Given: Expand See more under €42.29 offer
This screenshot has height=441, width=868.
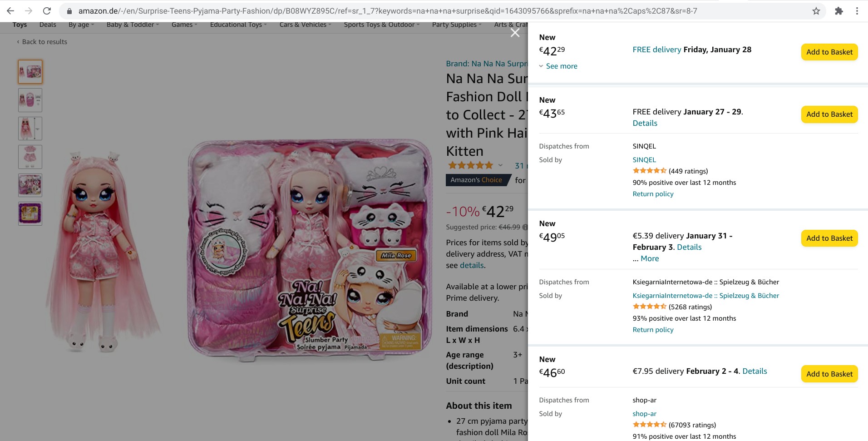Looking at the screenshot, I should 561,66.
